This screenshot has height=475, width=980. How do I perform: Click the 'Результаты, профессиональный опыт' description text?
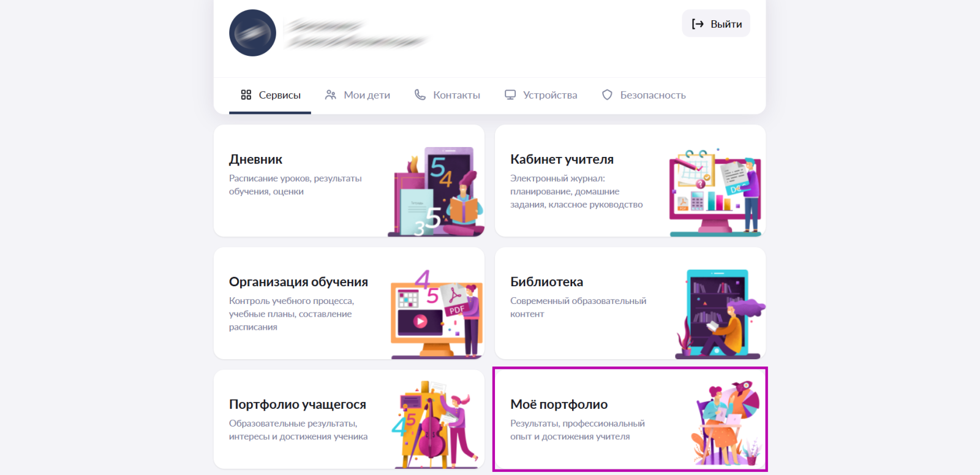[578, 430]
